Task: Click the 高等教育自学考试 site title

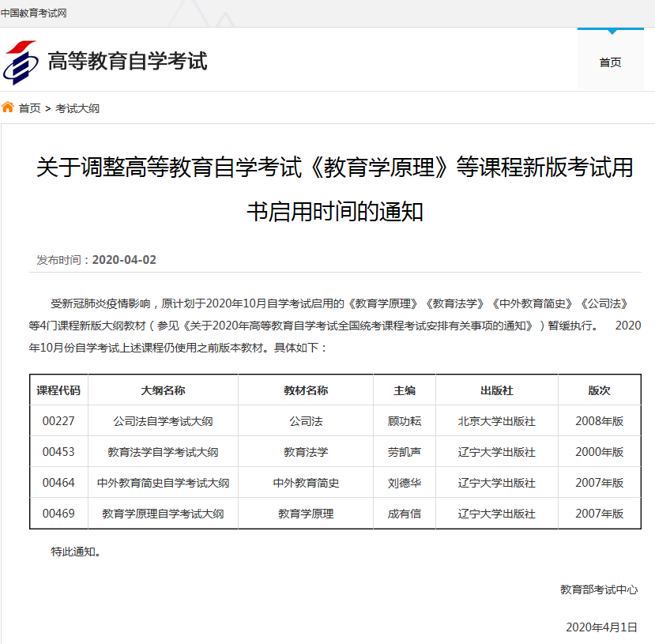Action: (127, 61)
